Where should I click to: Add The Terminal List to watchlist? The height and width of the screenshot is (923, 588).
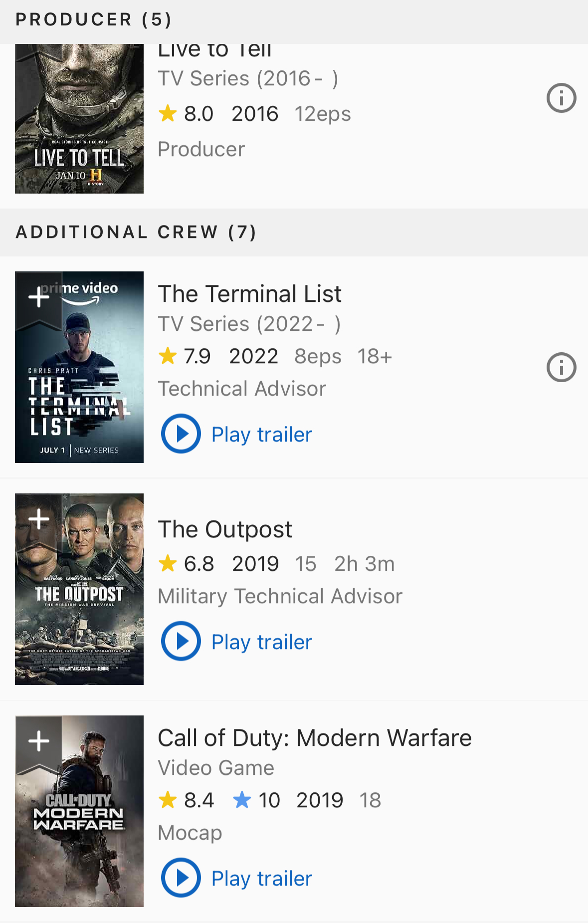click(39, 297)
